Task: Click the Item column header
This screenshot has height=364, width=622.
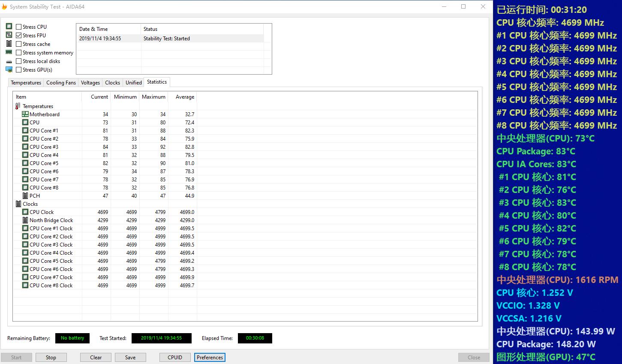Action: pyautogui.click(x=47, y=97)
